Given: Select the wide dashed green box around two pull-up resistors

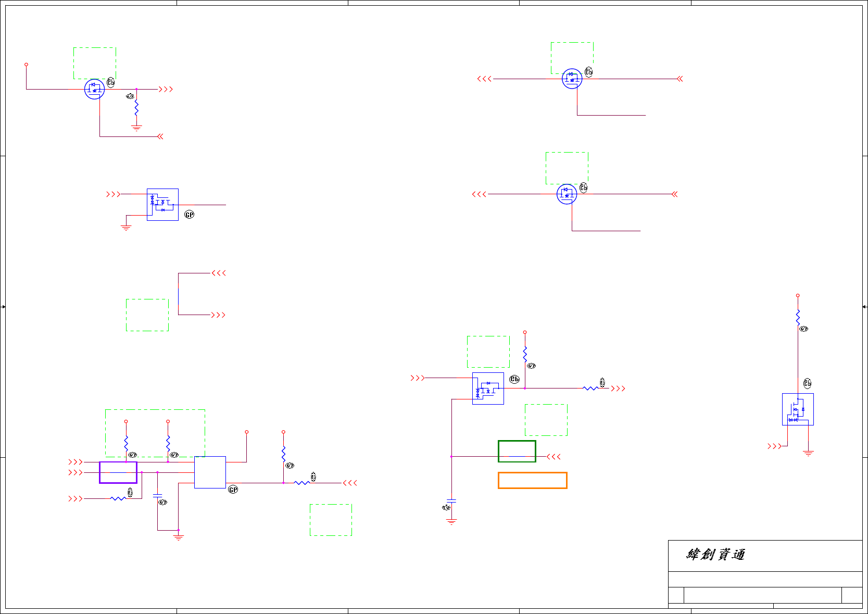Looking at the screenshot, I should click(155, 433).
